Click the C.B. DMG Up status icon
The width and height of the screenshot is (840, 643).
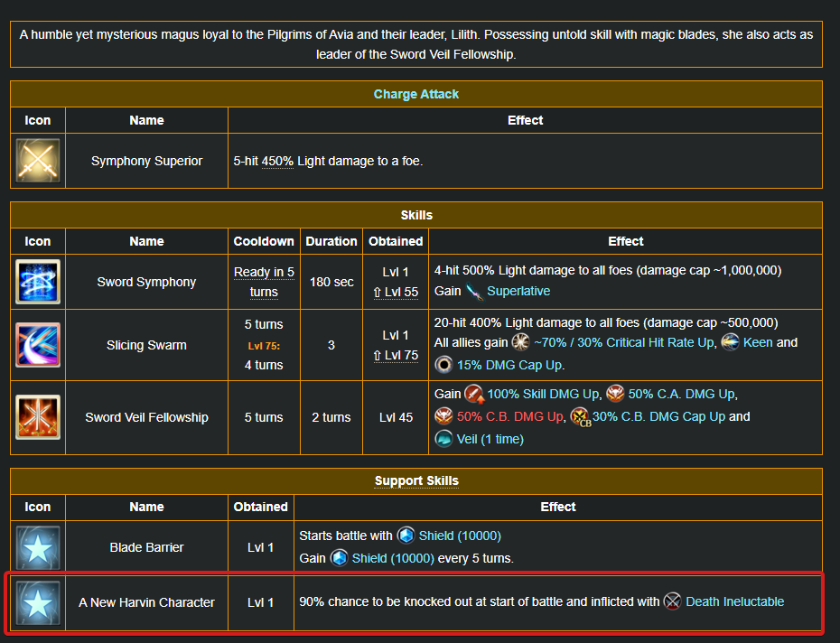click(443, 416)
